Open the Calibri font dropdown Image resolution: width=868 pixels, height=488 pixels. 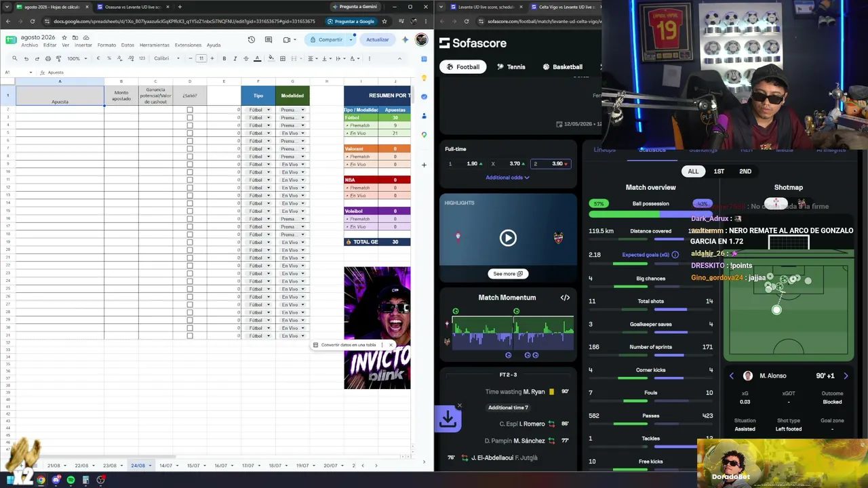click(x=165, y=58)
